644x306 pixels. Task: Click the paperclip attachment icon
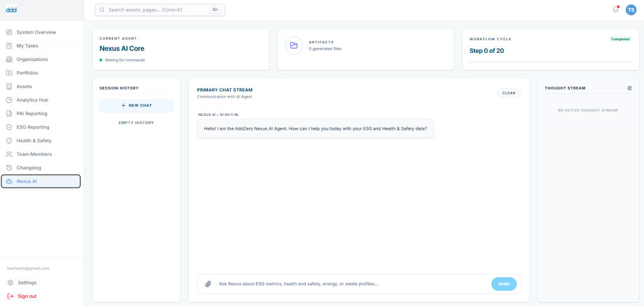click(208, 284)
